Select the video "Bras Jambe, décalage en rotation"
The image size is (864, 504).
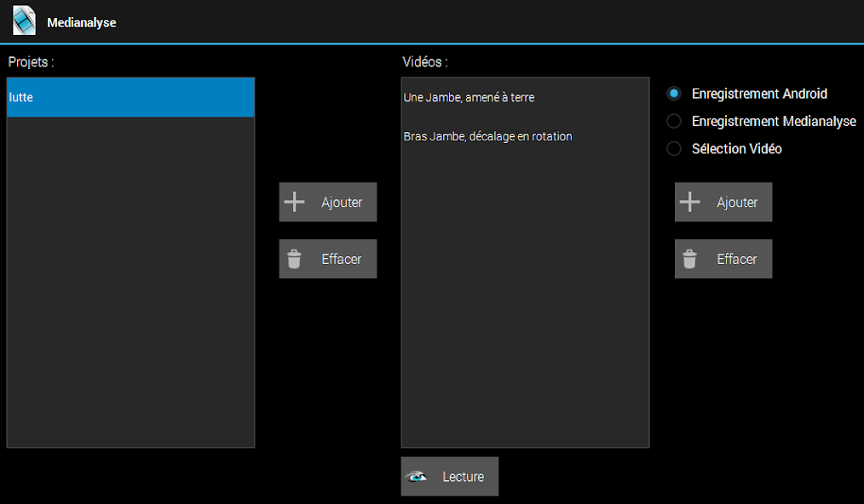488,136
